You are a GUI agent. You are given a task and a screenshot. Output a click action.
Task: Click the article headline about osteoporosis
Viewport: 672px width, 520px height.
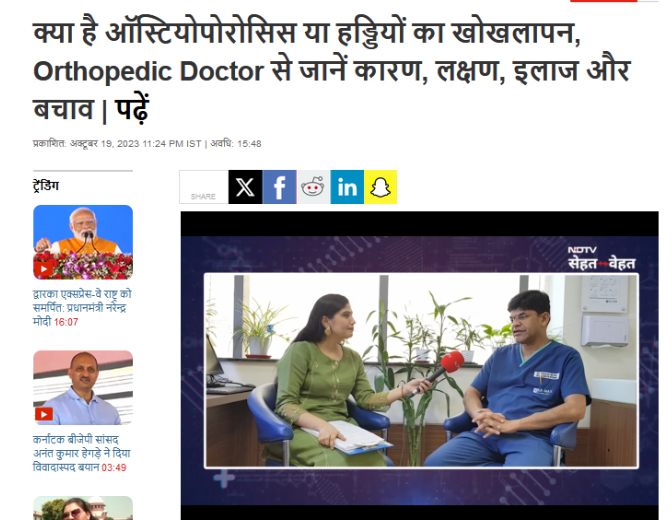(332, 71)
